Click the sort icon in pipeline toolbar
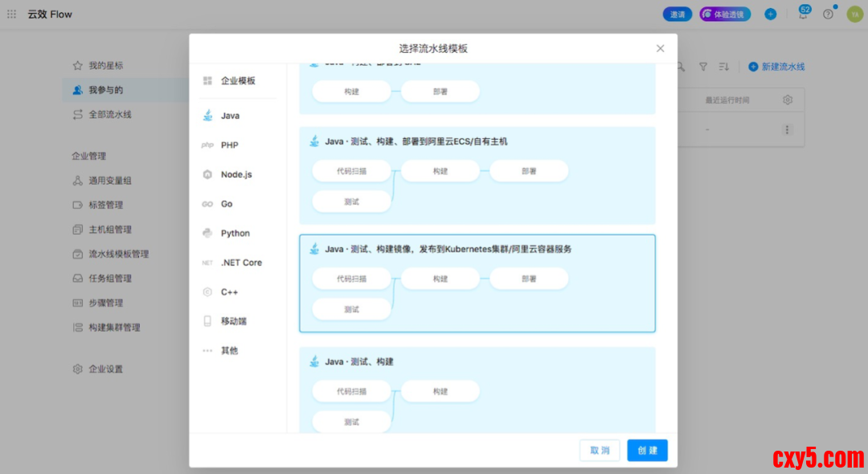The width and height of the screenshot is (868, 474). (x=723, y=67)
